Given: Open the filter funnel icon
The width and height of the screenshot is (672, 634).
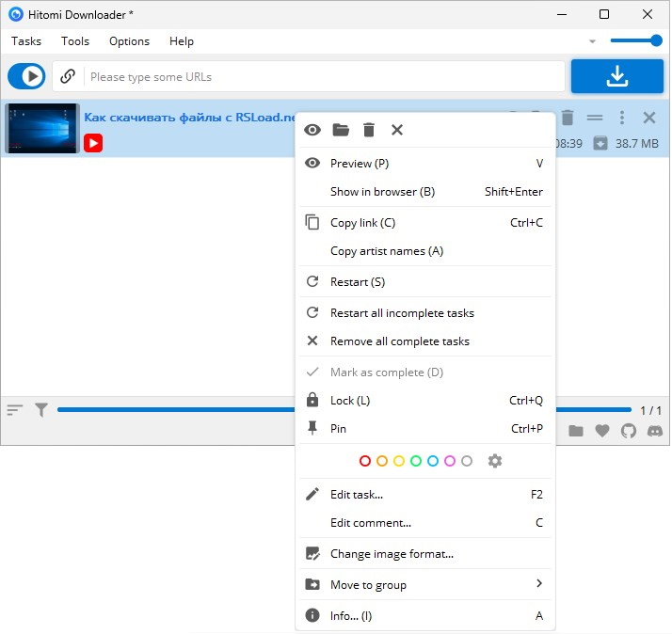Looking at the screenshot, I should click(x=41, y=410).
